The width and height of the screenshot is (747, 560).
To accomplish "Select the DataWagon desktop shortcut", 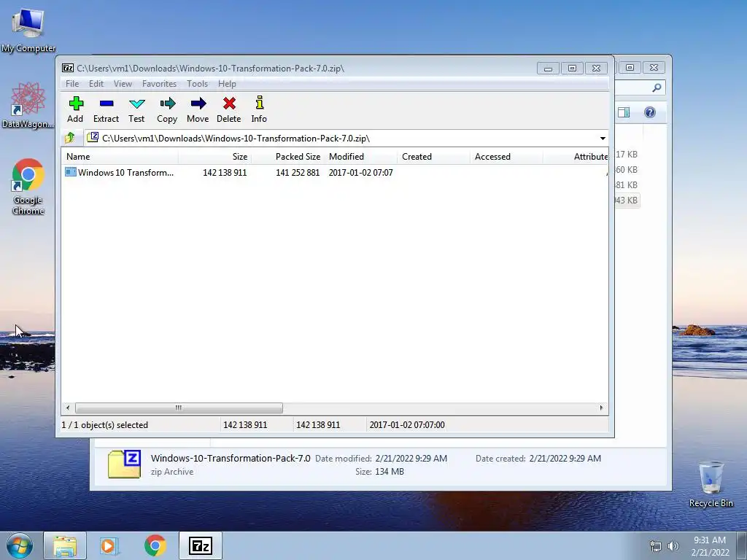I will 28,105.
